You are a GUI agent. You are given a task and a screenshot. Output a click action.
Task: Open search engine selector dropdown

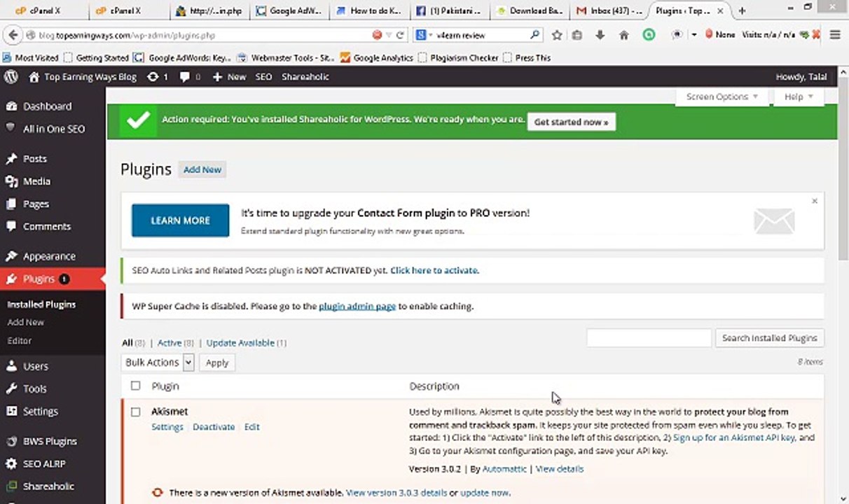(x=424, y=35)
